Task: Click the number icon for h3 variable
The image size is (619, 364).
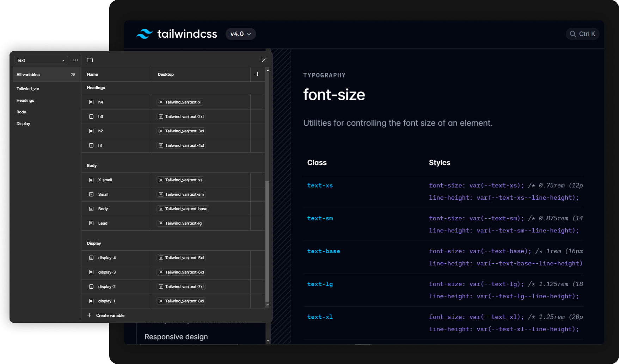Action: pos(91,117)
